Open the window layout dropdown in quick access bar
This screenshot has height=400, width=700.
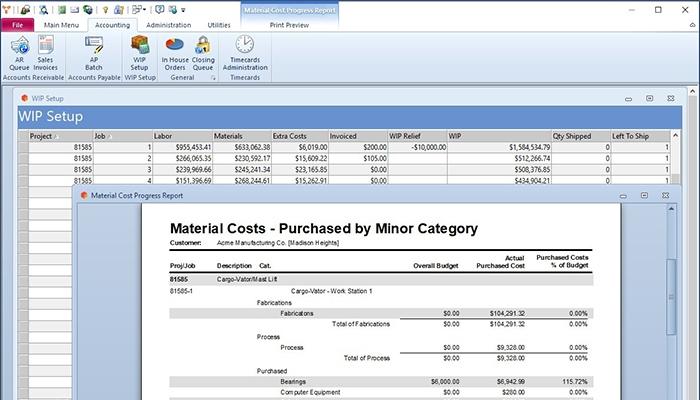(x=139, y=9)
